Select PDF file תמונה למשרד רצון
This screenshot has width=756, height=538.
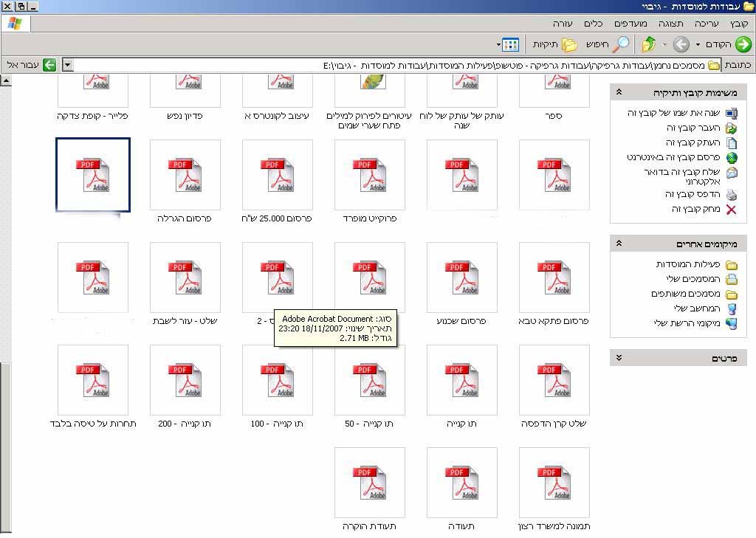[554, 483]
